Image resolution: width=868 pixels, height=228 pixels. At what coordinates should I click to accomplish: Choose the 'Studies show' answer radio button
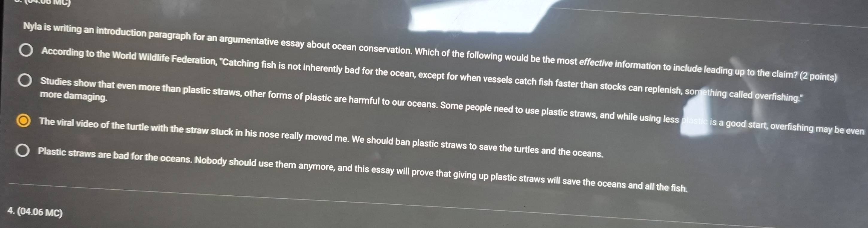click(x=25, y=81)
